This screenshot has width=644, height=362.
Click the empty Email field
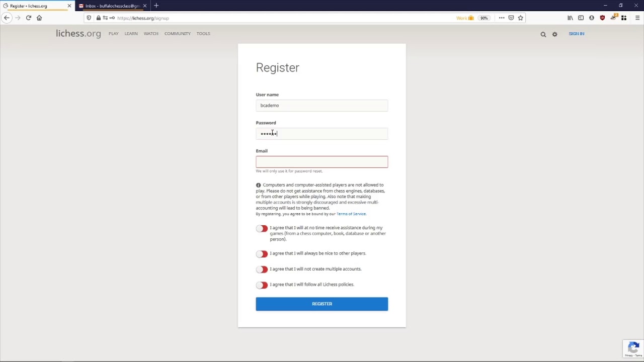(x=322, y=162)
